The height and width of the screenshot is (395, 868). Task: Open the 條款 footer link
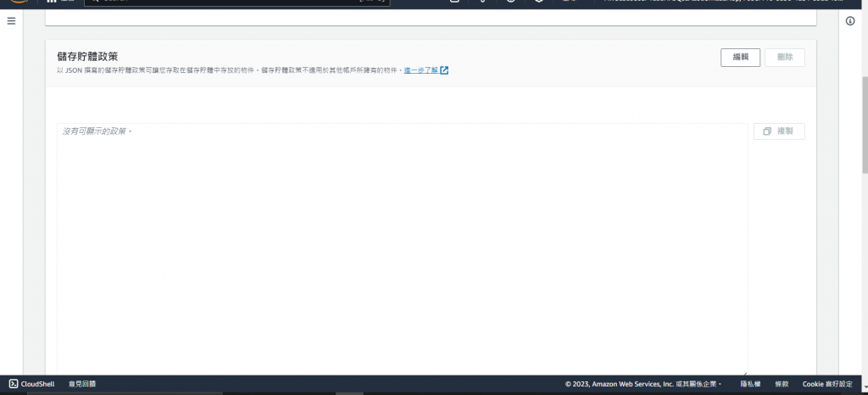[782, 384]
